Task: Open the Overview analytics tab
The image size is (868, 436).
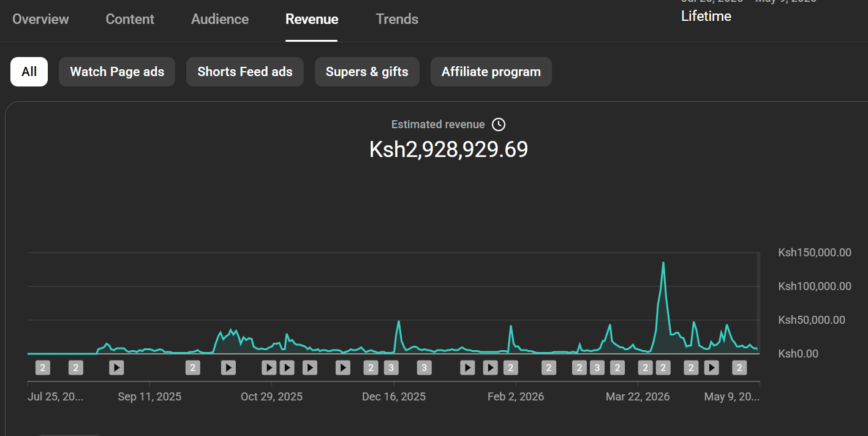Action: pos(40,19)
